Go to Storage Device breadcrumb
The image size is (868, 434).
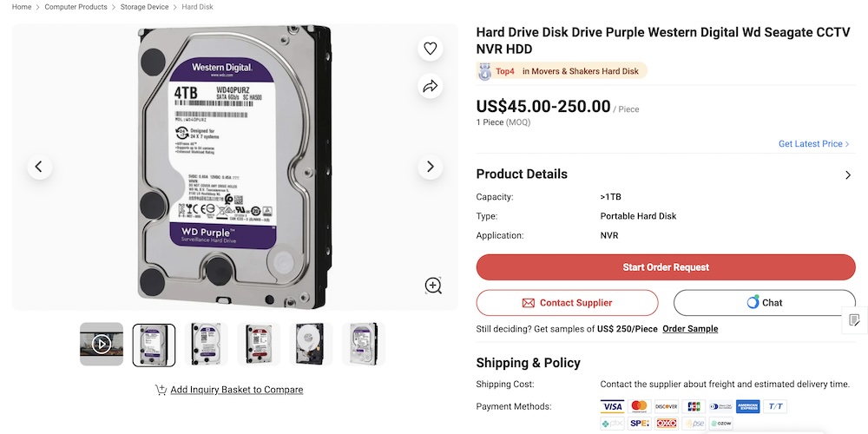(x=144, y=7)
